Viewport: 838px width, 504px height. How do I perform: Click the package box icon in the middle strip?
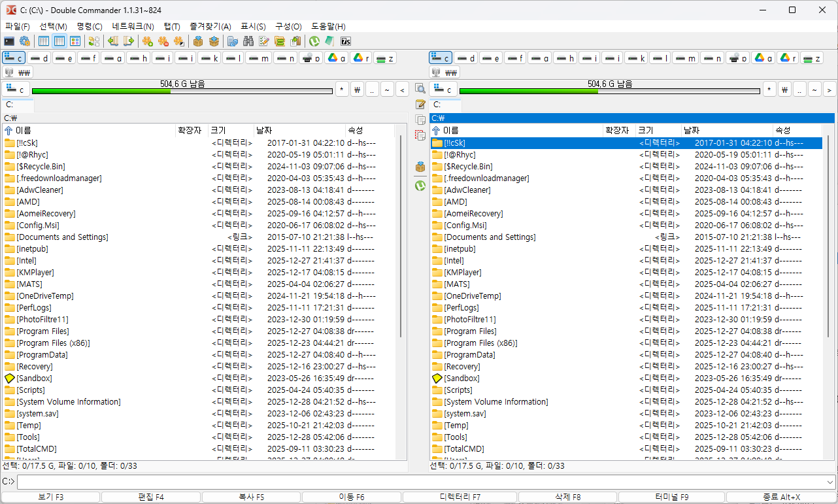[x=420, y=167]
